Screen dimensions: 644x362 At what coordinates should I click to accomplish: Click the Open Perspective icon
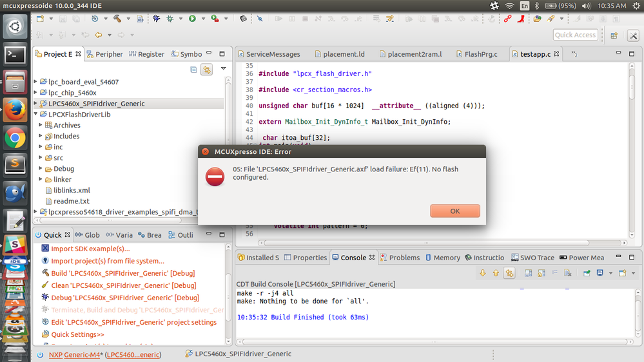[x=614, y=35]
